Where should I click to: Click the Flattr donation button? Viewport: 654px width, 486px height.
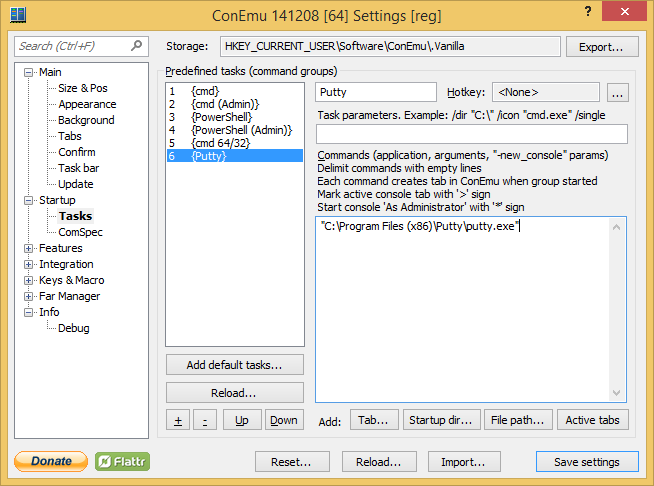point(122,461)
